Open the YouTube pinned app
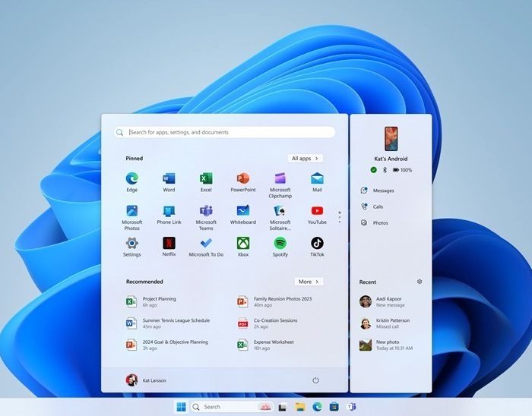The width and height of the screenshot is (532, 416). coord(317,214)
